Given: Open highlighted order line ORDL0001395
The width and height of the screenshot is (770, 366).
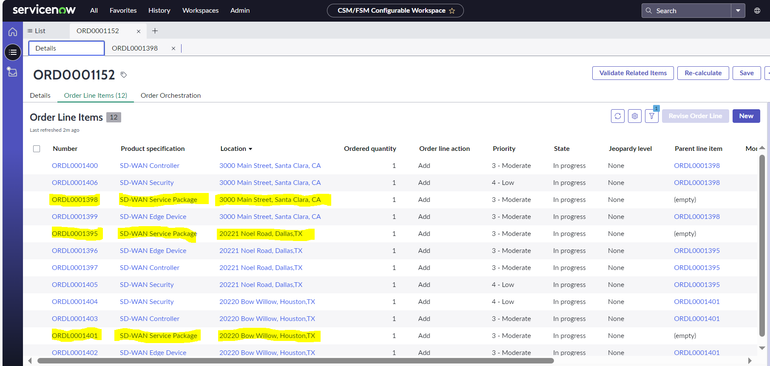Looking at the screenshot, I should pyautogui.click(x=75, y=234).
